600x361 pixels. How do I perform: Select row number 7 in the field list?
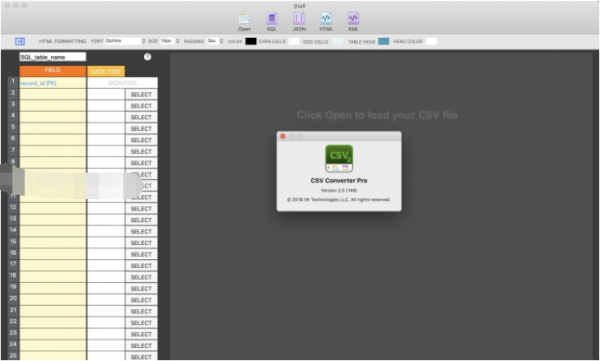click(x=13, y=150)
